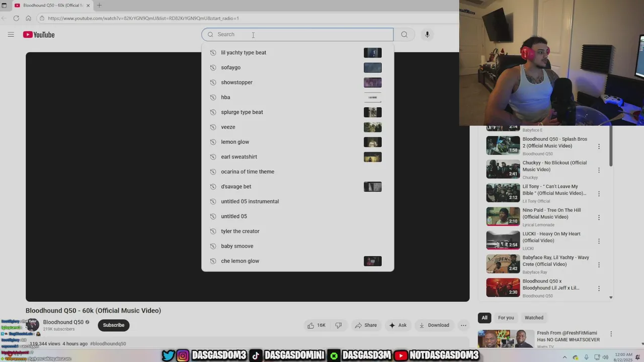Open the more actions ellipsis under video
Screen dimensions: 644x362
click(463, 325)
